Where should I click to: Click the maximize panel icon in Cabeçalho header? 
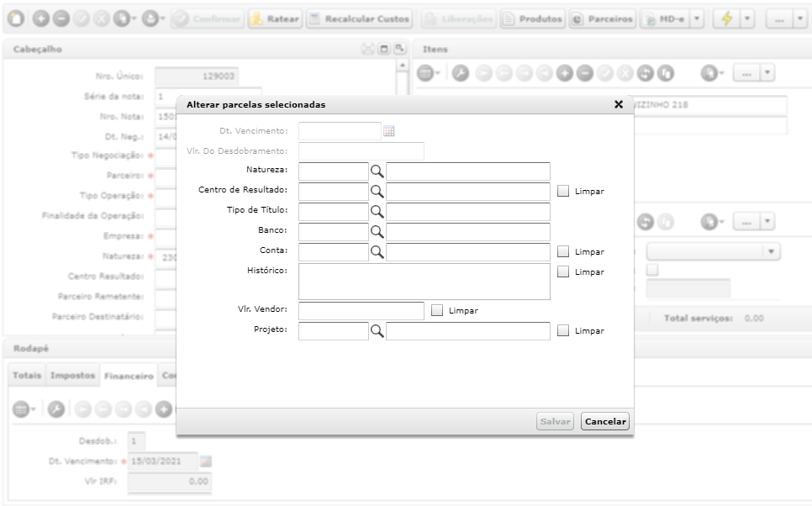point(384,49)
